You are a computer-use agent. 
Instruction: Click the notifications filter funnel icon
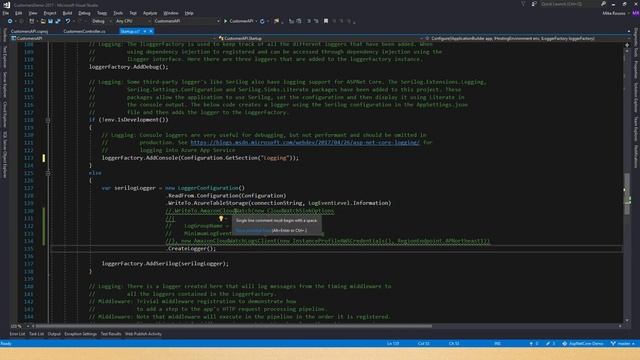tap(523, 4)
